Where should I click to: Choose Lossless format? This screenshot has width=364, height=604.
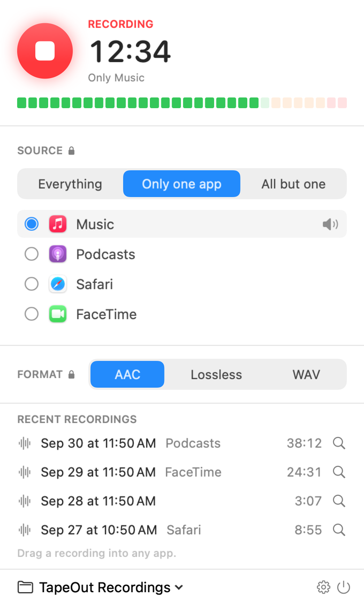click(216, 374)
